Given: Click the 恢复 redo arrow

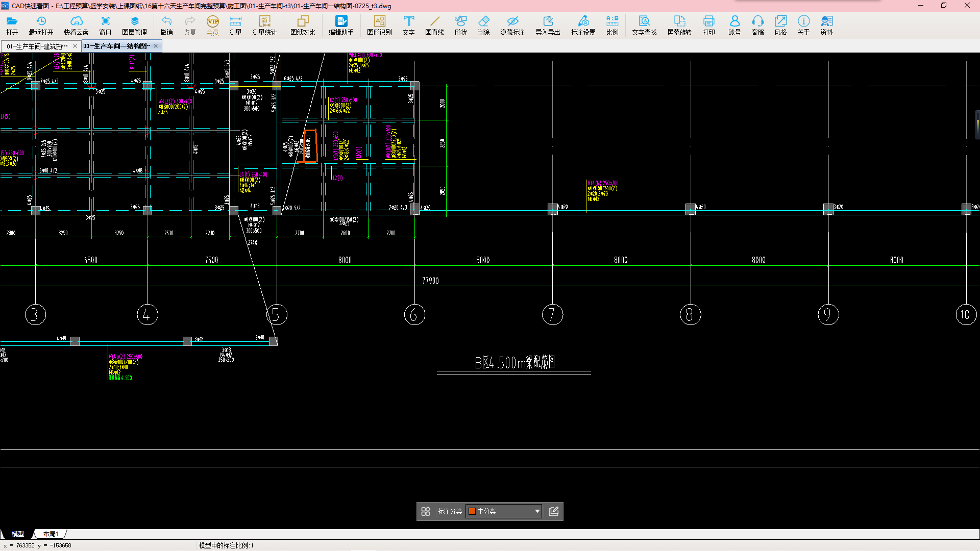Looking at the screenshot, I should (189, 25).
